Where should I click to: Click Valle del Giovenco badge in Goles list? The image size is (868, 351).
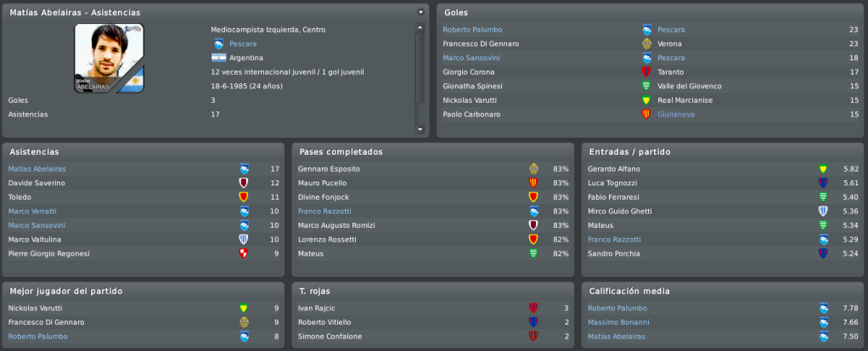click(646, 86)
